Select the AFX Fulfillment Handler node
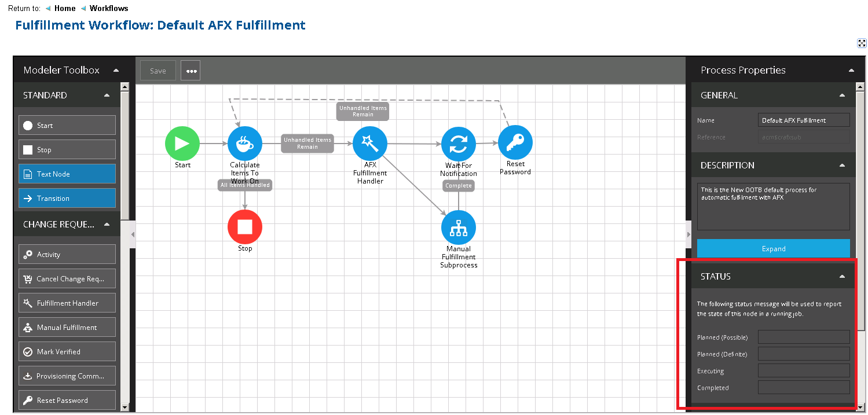868x415 pixels. [x=370, y=143]
